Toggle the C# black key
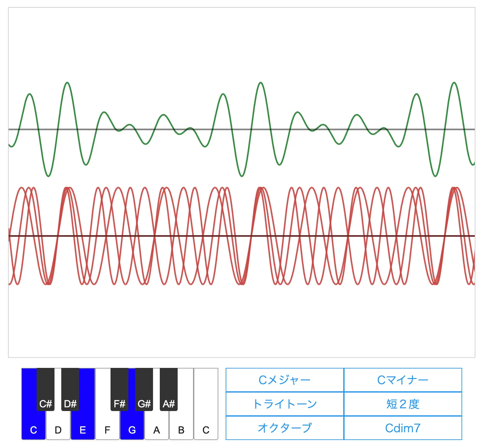 [46, 389]
